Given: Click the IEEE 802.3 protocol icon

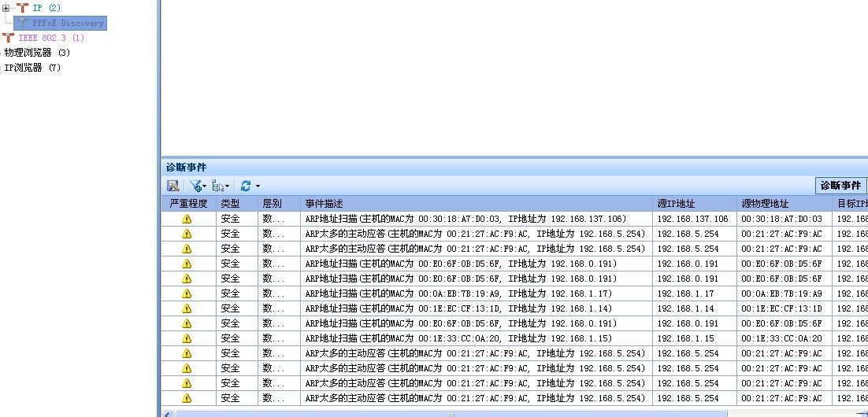Looking at the screenshot, I should (8, 38).
